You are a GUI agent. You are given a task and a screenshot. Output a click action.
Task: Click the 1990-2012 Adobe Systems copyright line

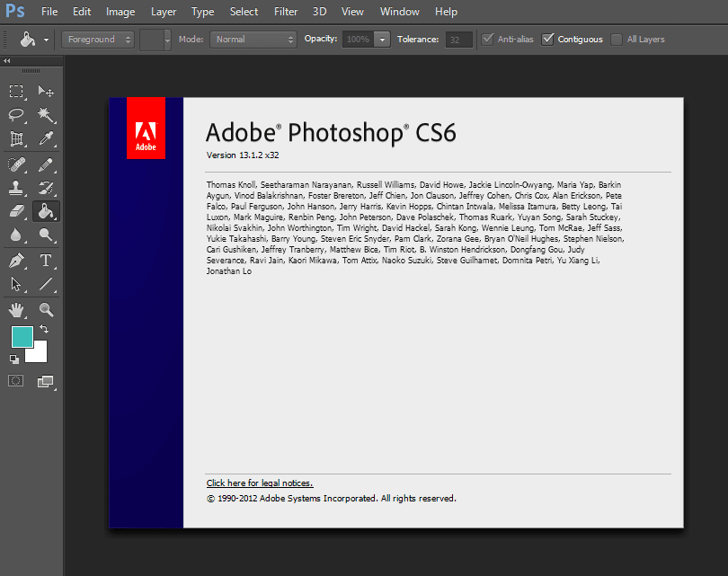pos(332,499)
